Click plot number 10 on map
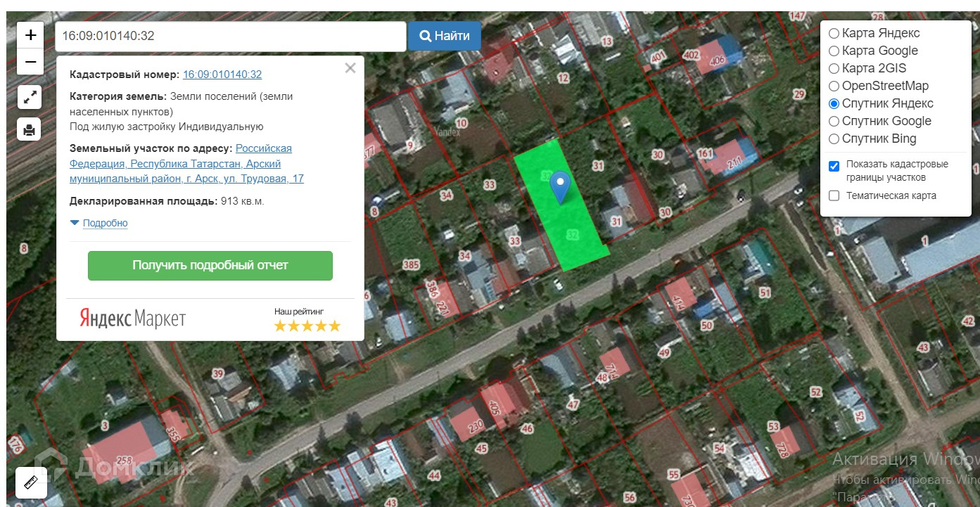Screen dimensions: 980x507 click(461, 124)
